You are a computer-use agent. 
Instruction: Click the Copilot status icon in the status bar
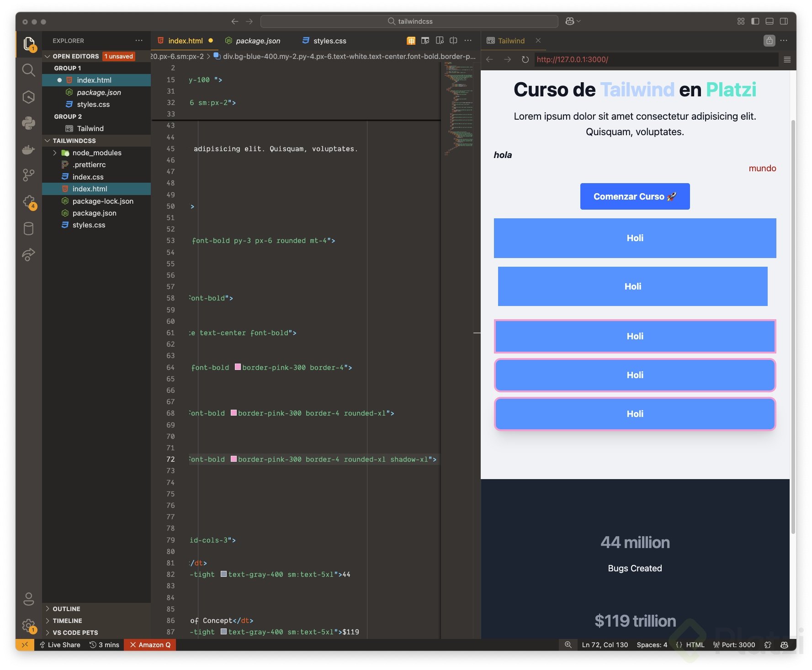tap(785, 645)
